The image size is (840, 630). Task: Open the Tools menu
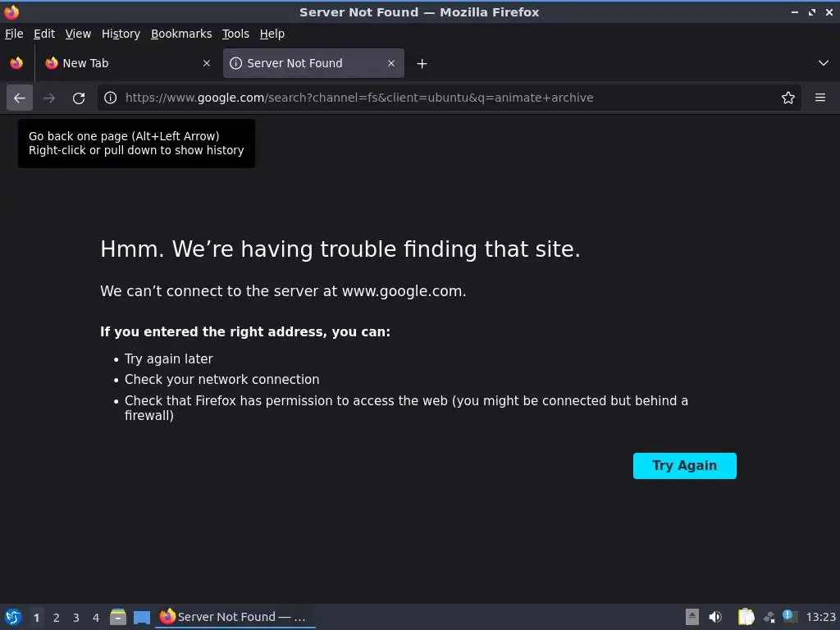click(x=235, y=34)
